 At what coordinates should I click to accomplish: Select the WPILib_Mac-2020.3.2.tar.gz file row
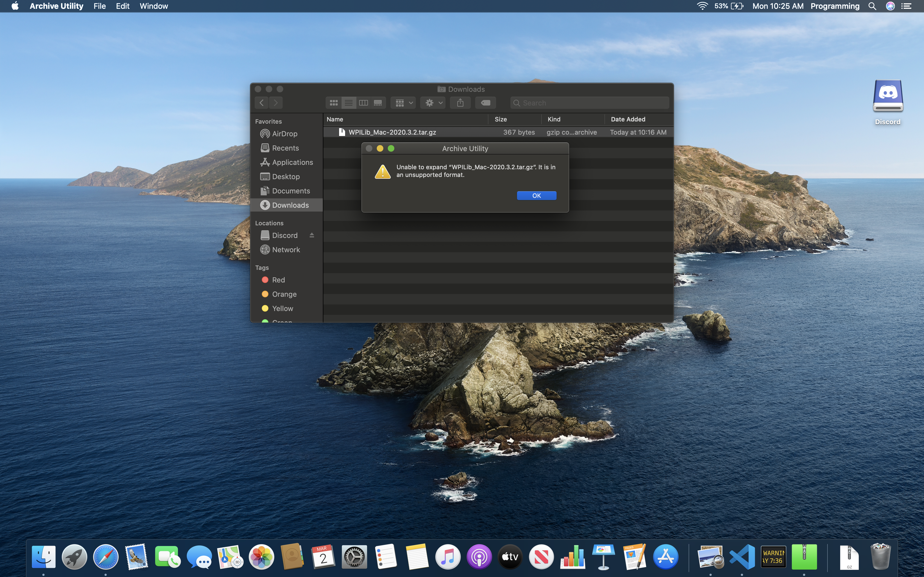498,132
